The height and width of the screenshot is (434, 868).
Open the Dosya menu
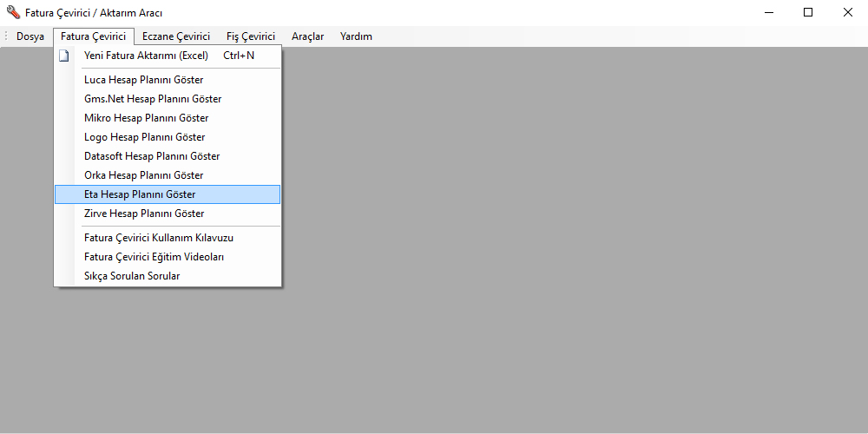[30, 36]
